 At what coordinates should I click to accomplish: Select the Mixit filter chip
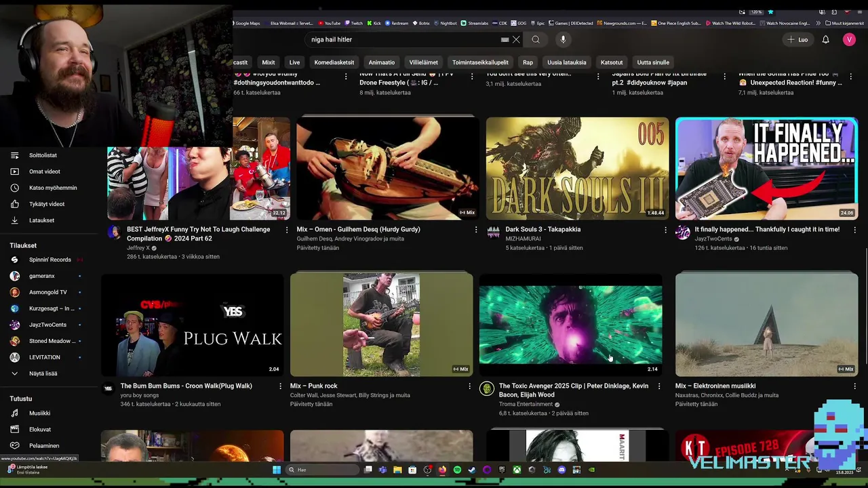269,62
